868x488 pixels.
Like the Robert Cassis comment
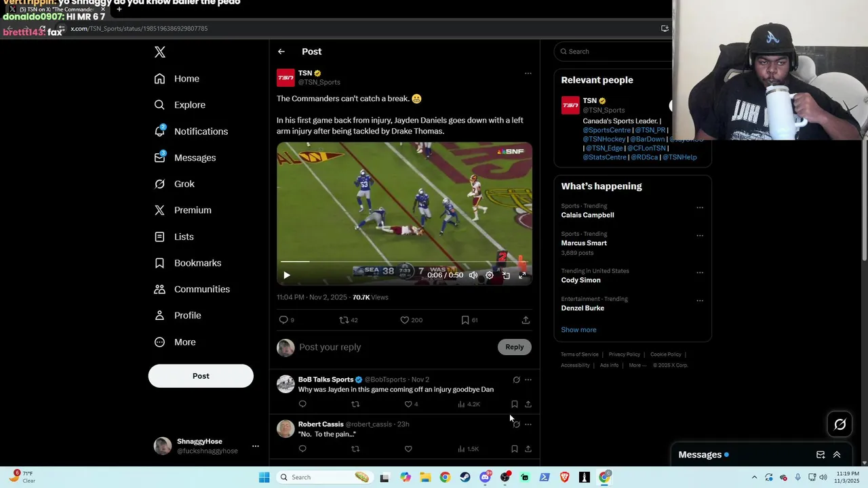408,449
